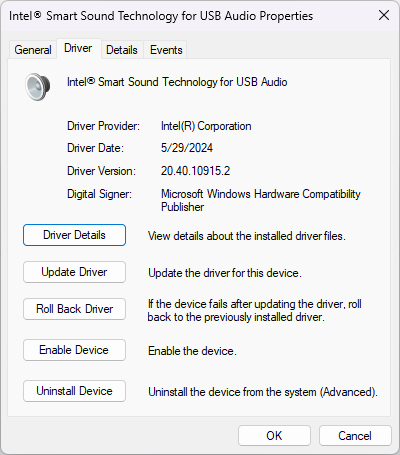
Task: Click the Intel(R) Corporation provider value
Action: [206, 126]
